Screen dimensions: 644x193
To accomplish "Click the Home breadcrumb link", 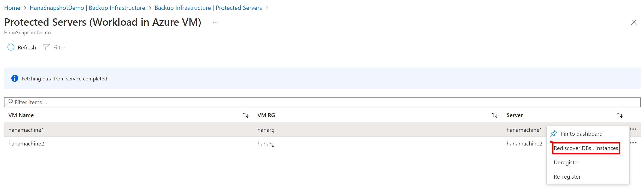I will (x=12, y=8).
